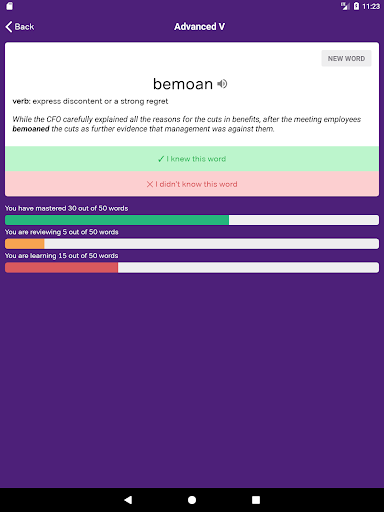Tap the Advanced V title
The height and width of the screenshot is (512, 384).
coord(199,27)
